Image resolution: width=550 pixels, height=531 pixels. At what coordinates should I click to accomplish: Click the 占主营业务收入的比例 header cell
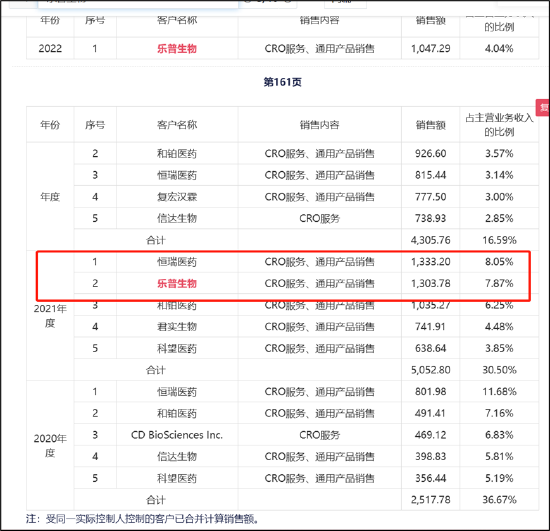pos(499,125)
